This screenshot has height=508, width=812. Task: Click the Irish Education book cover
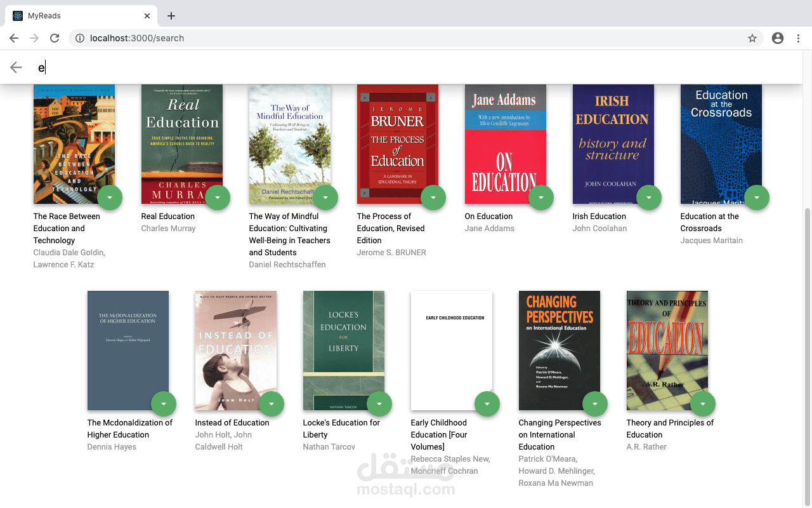[x=613, y=144]
